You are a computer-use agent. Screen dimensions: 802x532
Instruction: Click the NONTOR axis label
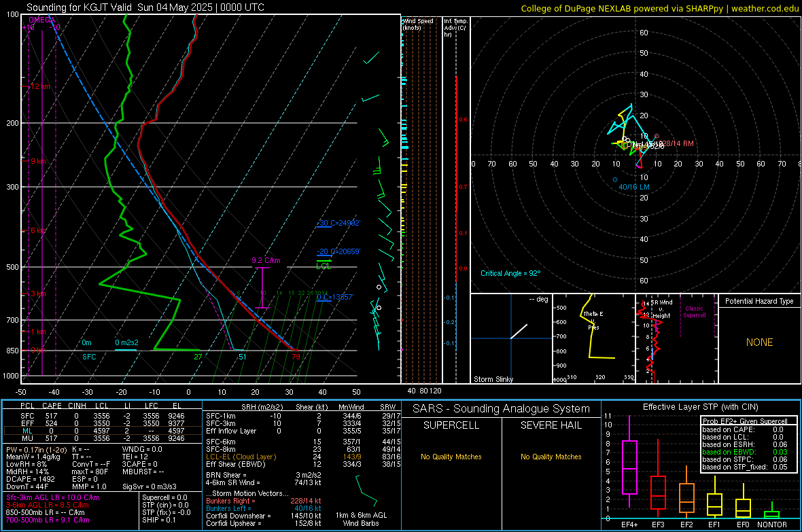(772, 525)
